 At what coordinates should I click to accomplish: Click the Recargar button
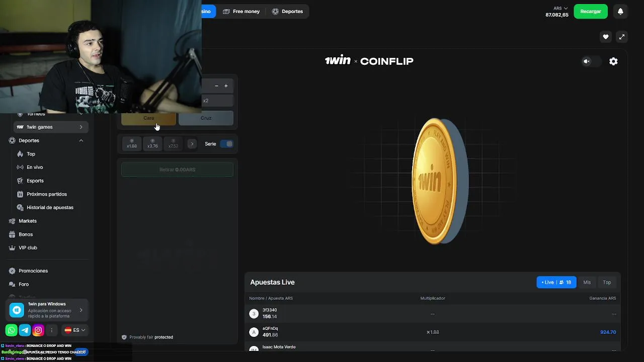tap(591, 12)
